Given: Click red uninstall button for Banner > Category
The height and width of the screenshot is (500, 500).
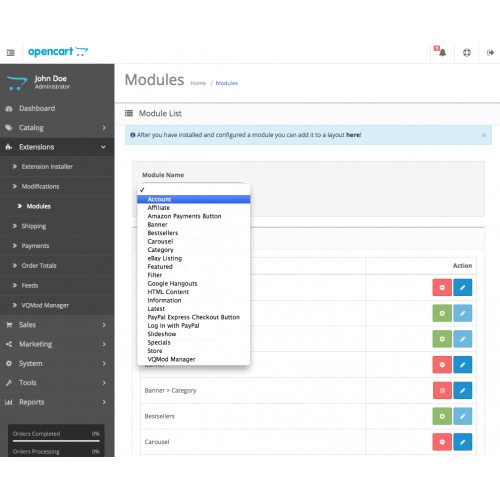Looking at the screenshot, I should 442,390.
